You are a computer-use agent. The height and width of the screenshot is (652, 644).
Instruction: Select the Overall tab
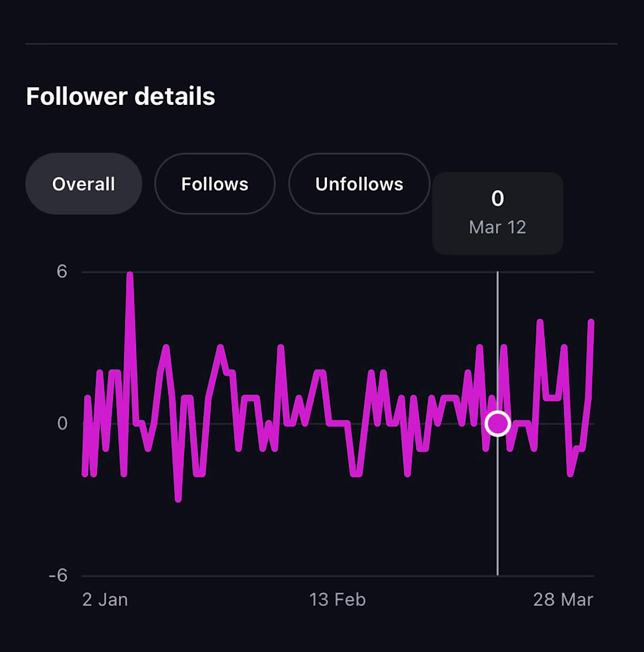84,184
